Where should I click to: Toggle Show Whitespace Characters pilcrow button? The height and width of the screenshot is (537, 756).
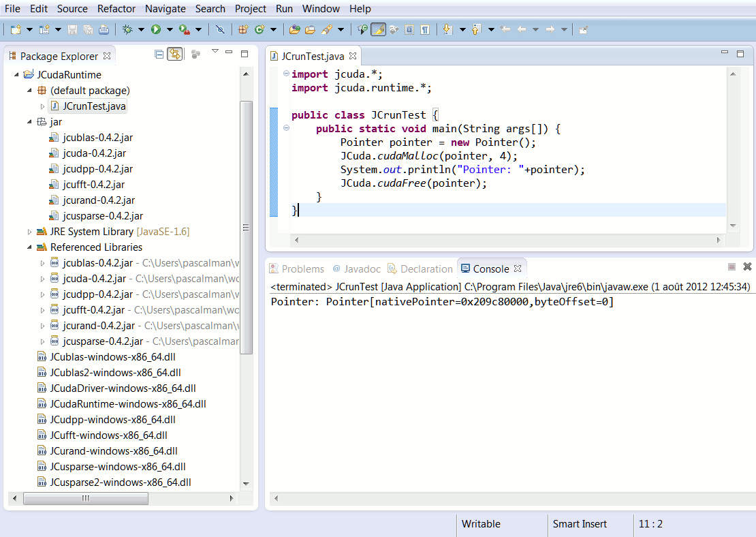pos(425,29)
